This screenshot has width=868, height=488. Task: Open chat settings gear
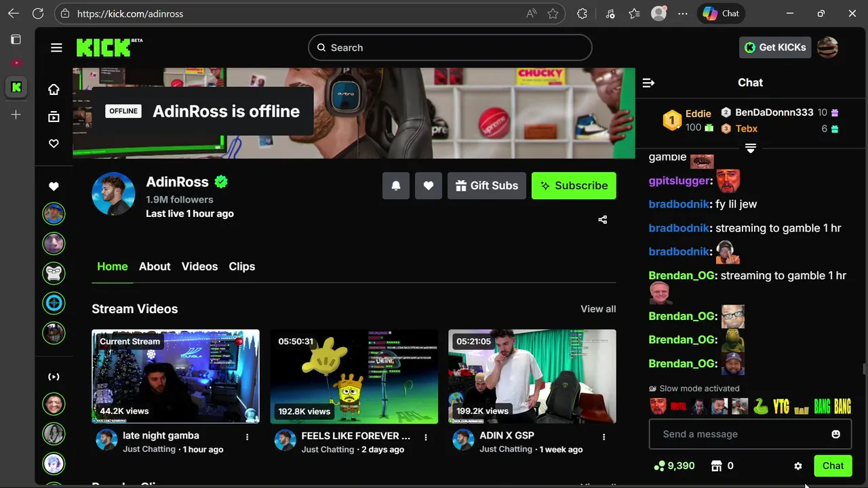[x=798, y=466]
